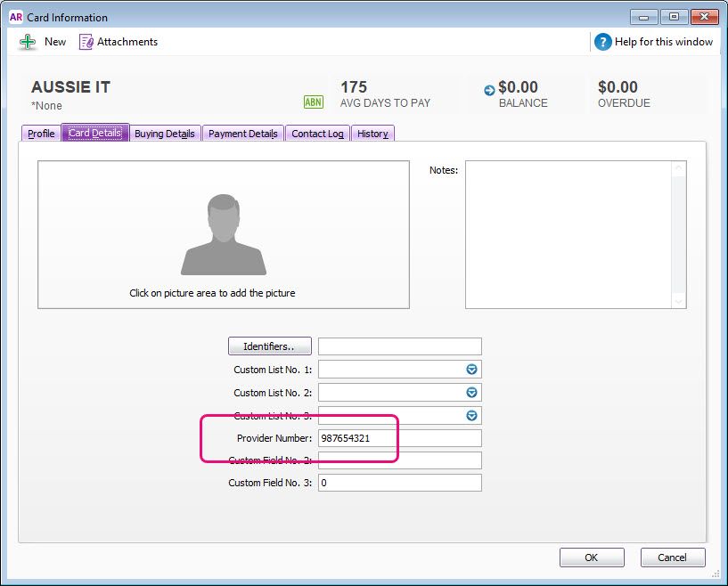
Task: Click inside the Notes text area
Action: (x=570, y=235)
